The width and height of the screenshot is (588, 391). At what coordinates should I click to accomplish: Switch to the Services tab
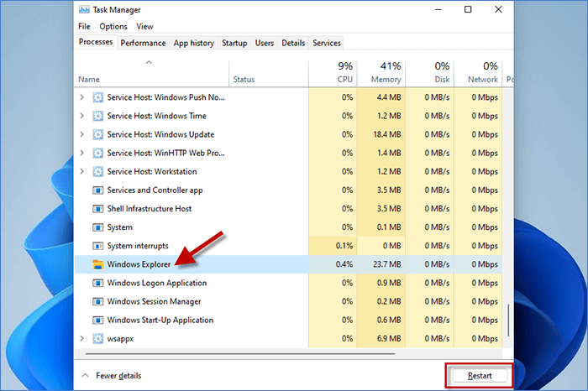tap(327, 43)
